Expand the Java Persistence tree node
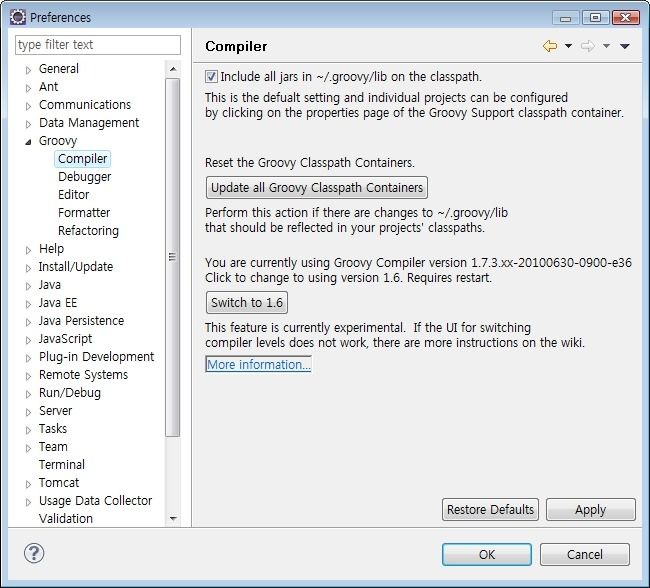 [x=28, y=322]
